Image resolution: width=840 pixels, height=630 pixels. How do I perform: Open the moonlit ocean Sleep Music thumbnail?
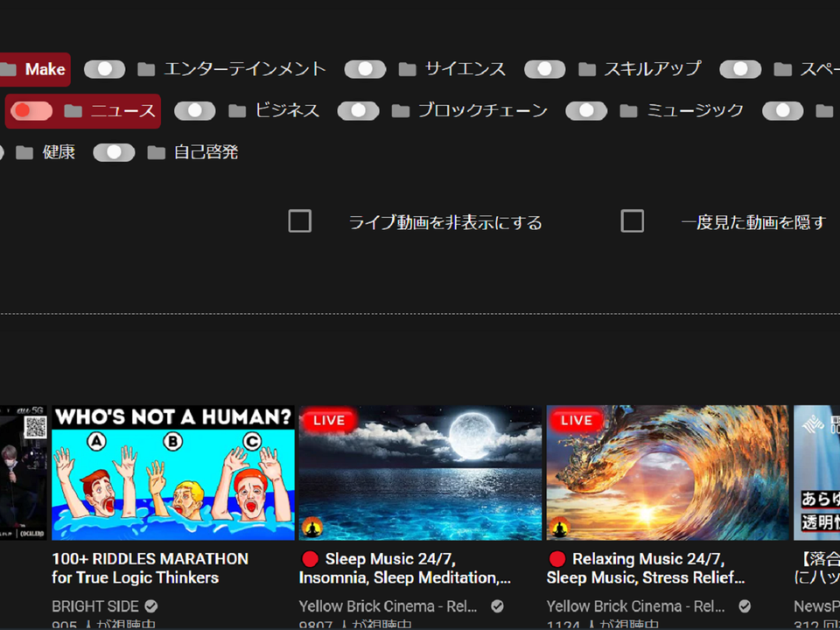point(421,472)
